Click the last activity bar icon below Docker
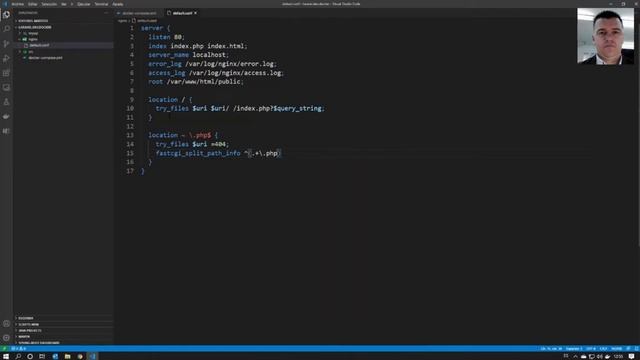The image size is (640, 360). click(x=6, y=131)
